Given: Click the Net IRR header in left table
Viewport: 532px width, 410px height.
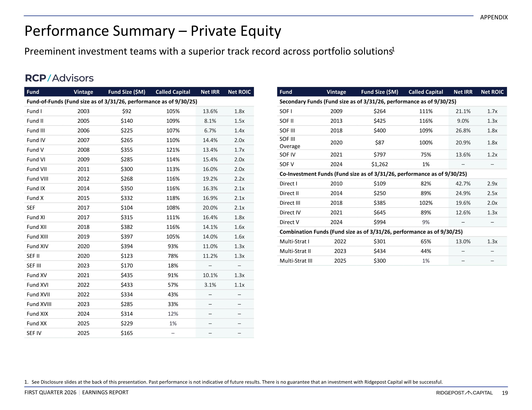Looking at the screenshot, I should pyautogui.click(x=210, y=92).
